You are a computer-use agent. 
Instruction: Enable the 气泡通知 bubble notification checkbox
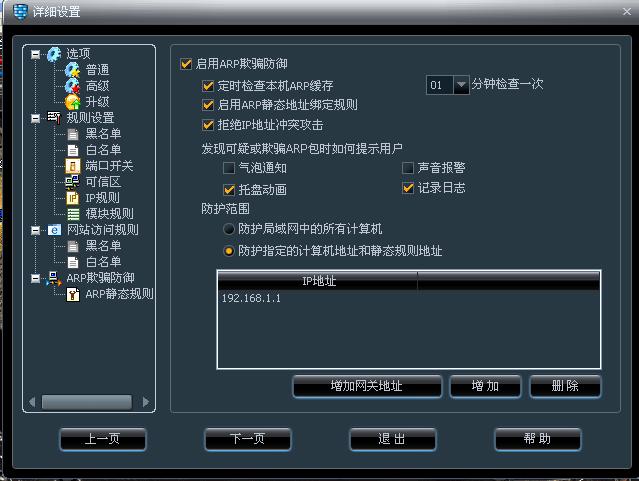229,168
